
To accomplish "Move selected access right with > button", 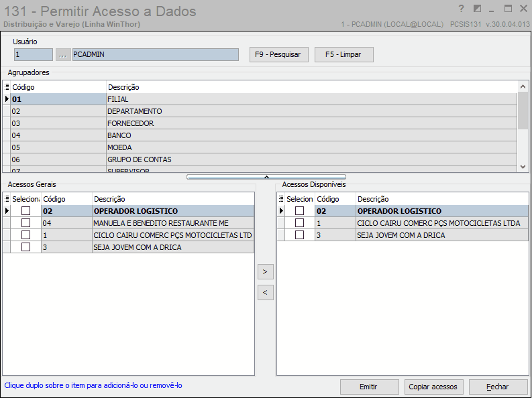I will (265, 271).
